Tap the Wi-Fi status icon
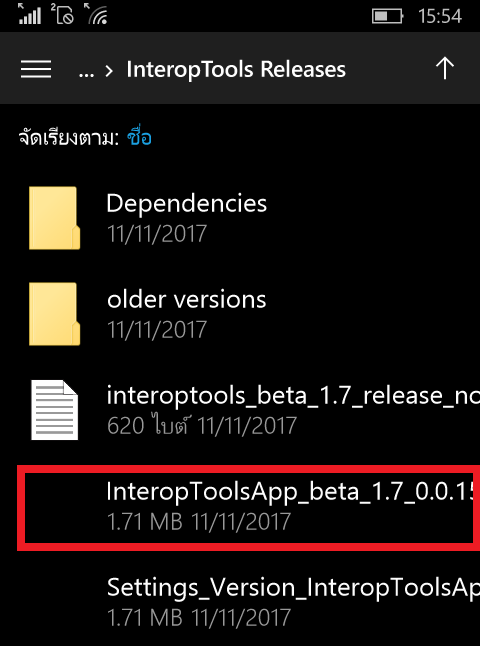The width and height of the screenshot is (480, 646). click(96, 14)
